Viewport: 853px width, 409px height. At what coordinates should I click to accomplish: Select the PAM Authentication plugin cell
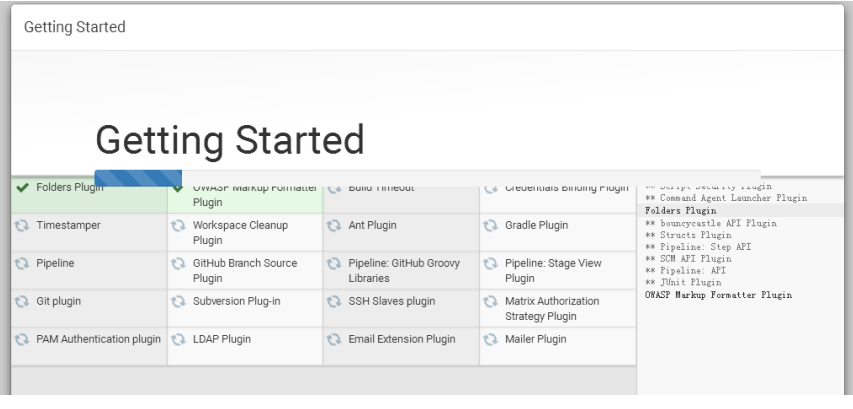click(88, 339)
